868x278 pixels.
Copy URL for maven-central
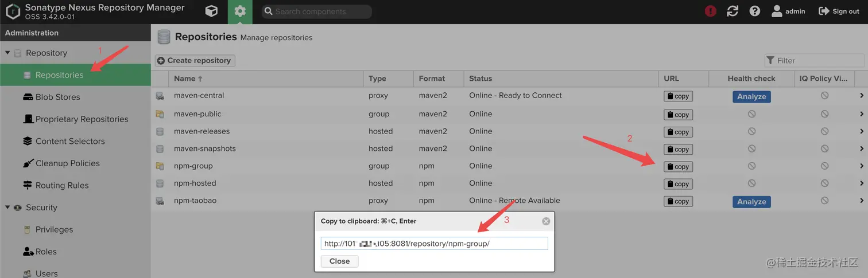pos(678,96)
